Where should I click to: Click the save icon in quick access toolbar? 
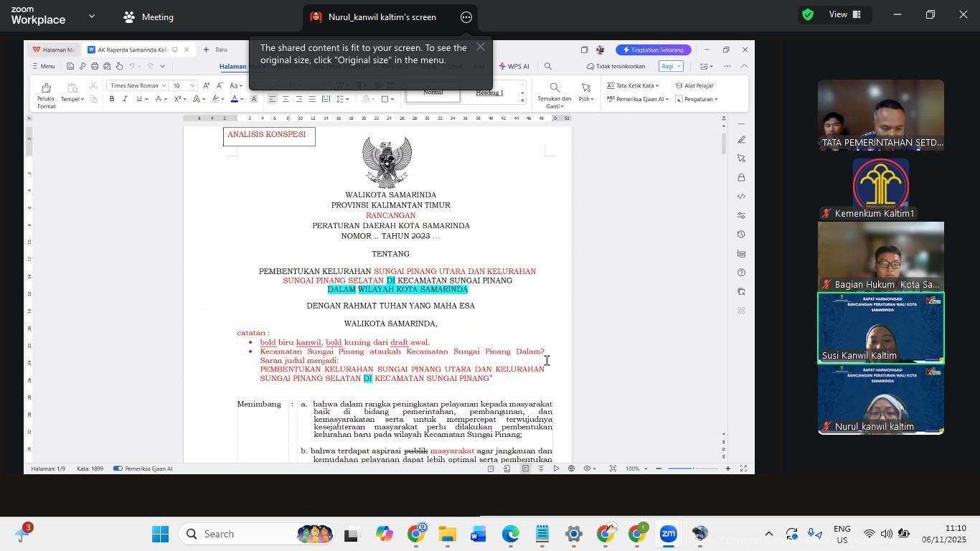70,66
